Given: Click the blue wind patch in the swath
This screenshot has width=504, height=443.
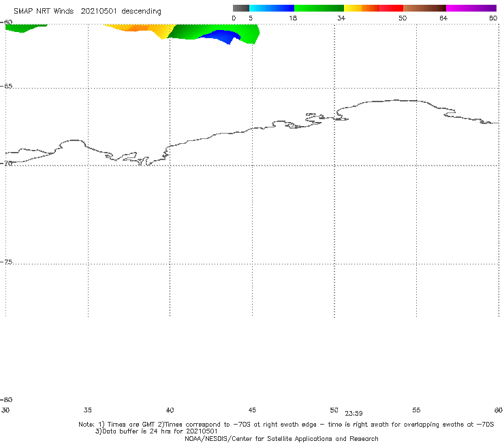Looking at the screenshot, I should [222, 35].
